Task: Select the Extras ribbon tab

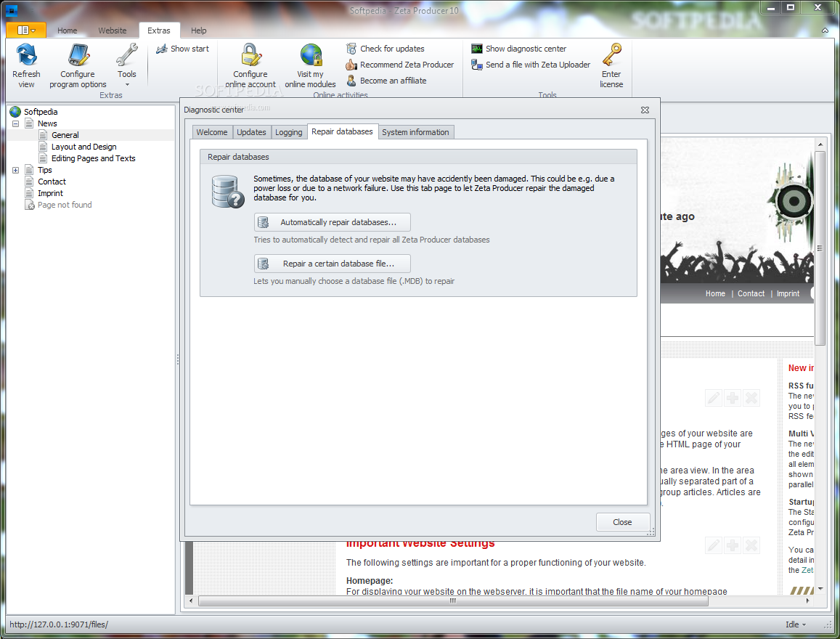Action: (159, 30)
